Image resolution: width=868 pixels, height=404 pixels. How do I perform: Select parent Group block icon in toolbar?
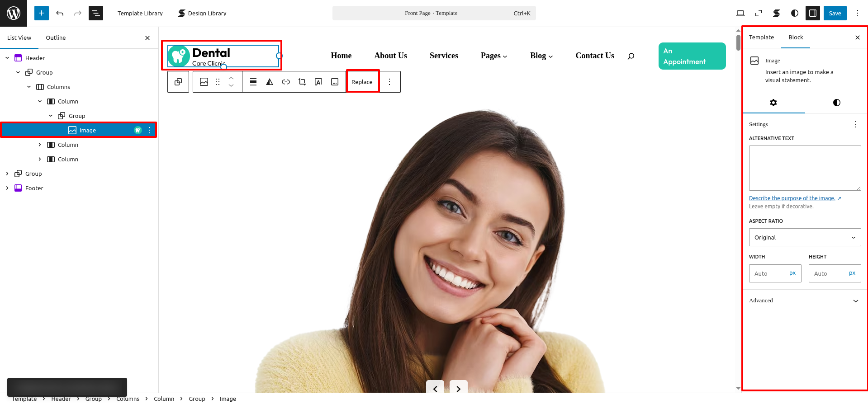(x=178, y=82)
